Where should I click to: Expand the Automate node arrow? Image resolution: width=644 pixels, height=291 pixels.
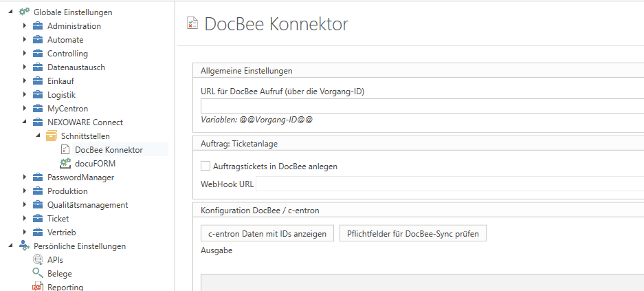[25, 40]
